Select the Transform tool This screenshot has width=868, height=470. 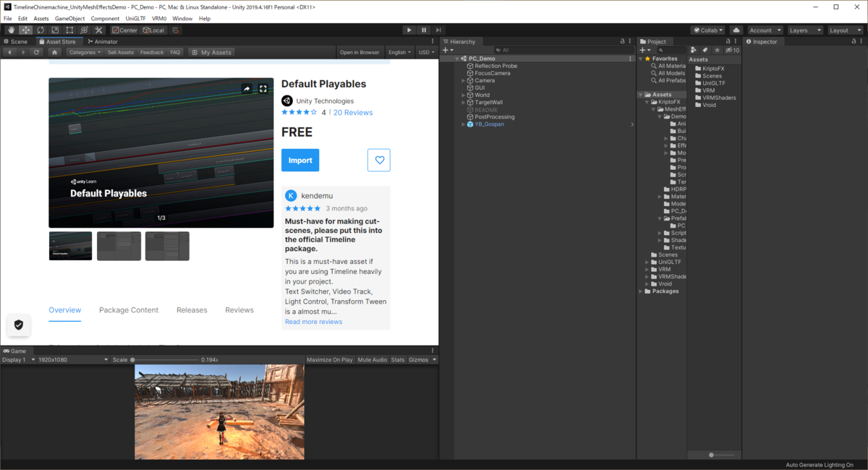click(84, 30)
